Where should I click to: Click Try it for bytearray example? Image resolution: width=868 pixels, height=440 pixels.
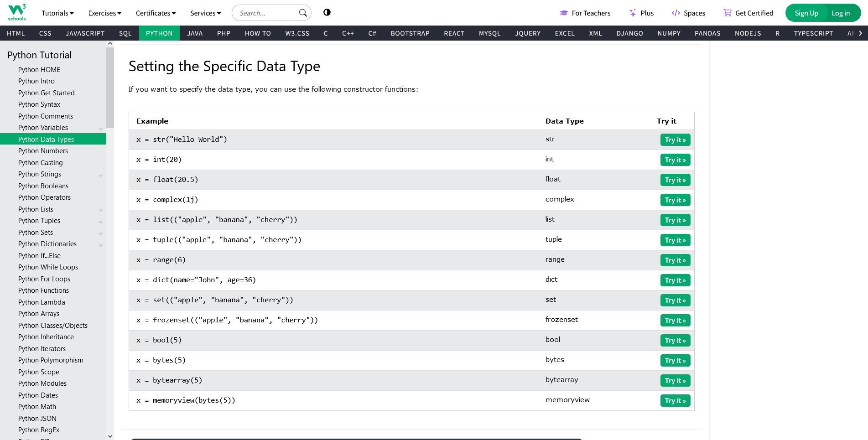point(675,381)
